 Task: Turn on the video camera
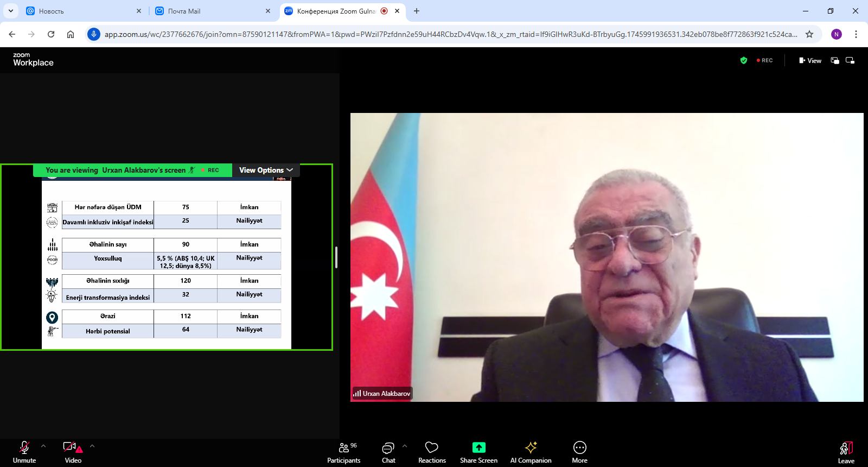(x=73, y=452)
